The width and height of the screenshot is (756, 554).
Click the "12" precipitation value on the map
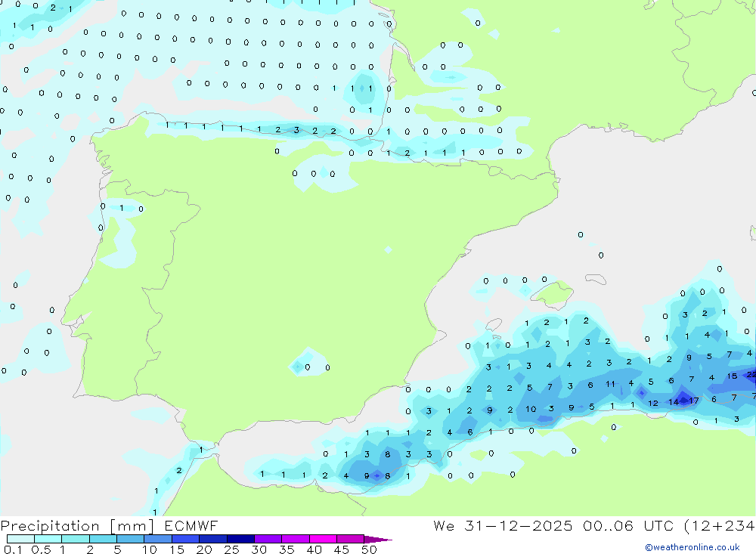(653, 403)
